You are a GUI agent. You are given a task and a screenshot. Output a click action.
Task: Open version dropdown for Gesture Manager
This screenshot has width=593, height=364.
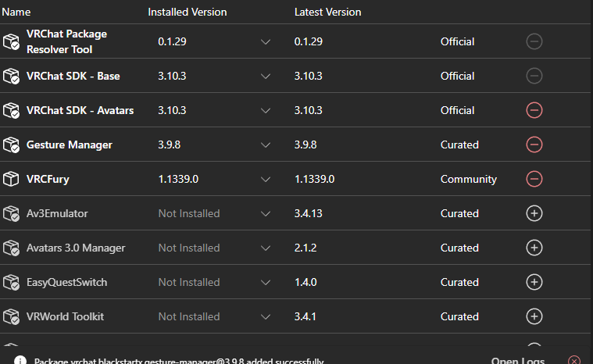pos(266,145)
